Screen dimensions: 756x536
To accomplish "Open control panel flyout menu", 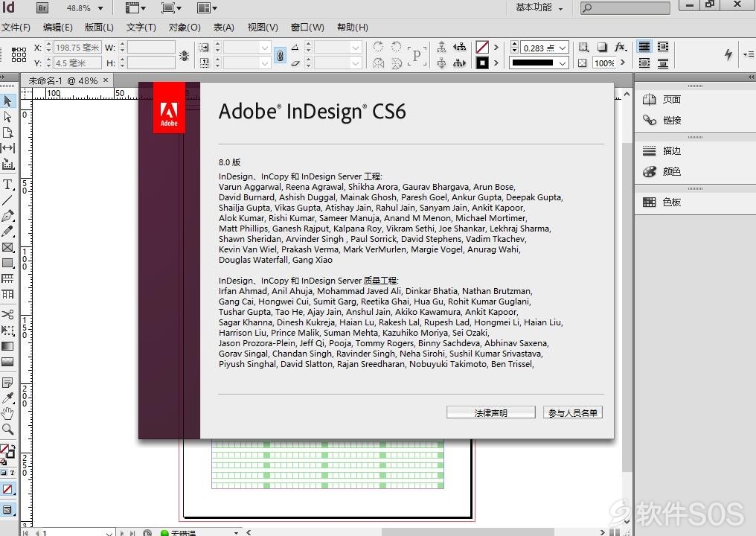I will point(748,54).
